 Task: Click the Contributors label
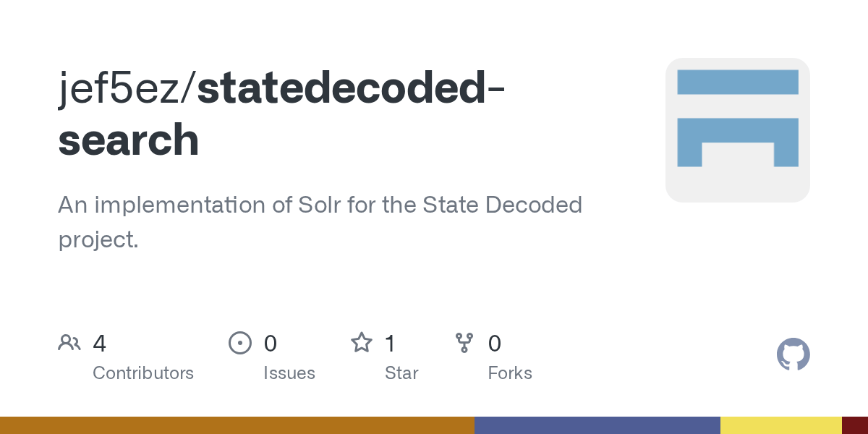click(143, 373)
